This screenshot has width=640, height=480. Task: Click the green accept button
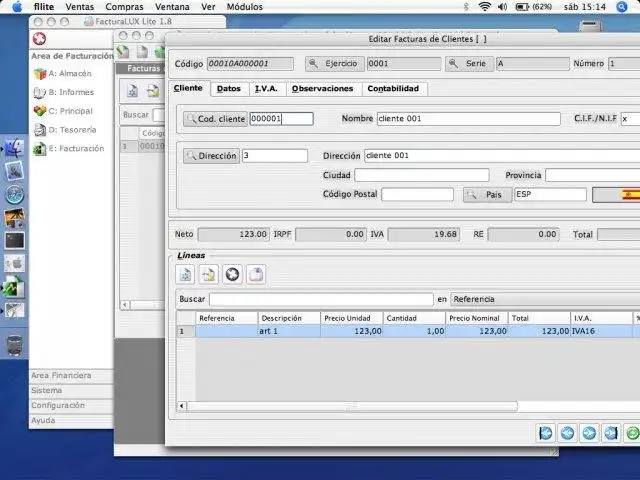click(x=632, y=433)
